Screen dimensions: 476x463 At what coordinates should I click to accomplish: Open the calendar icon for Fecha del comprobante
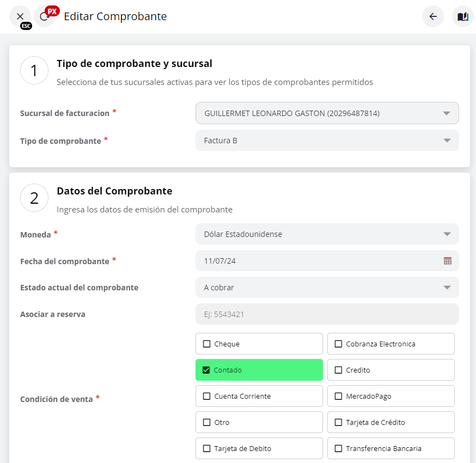[x=448, y=261]
